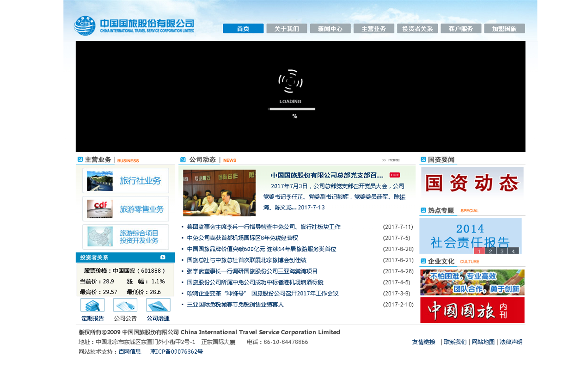Screen dimensions: 587x392
Task: Open headline 中国国旅股份有限公司总部党支部召...
Action: click(327, 175)
